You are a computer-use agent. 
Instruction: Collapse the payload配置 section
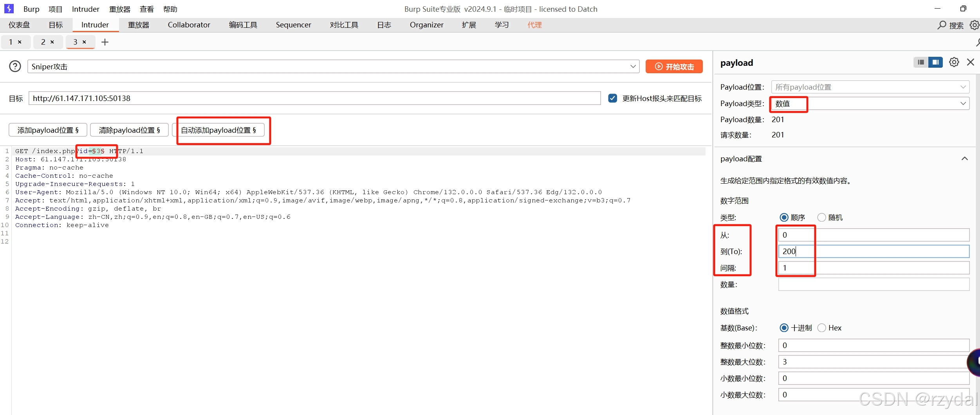pos(965,159)
